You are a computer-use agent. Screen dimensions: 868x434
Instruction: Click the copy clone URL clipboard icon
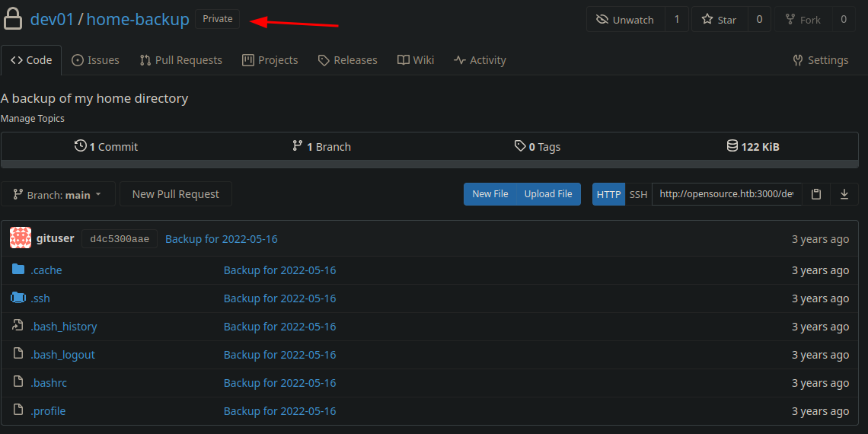pos(815,194)
